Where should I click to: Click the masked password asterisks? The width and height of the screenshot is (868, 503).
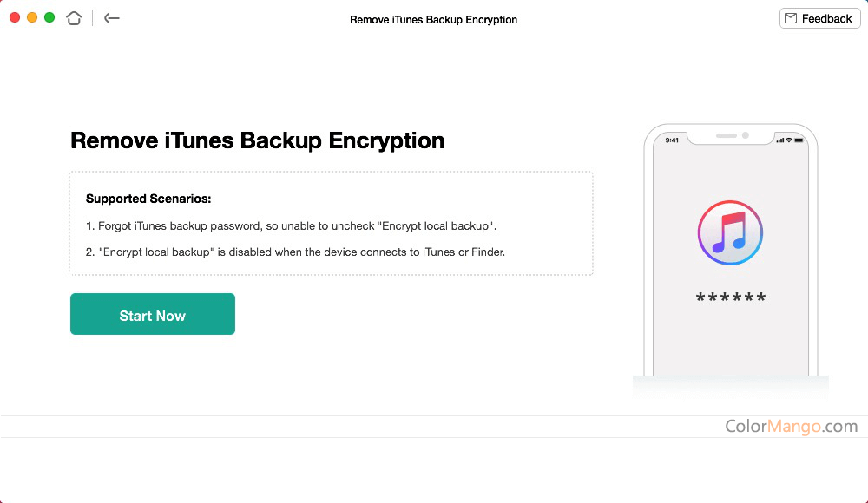[731, 297]
